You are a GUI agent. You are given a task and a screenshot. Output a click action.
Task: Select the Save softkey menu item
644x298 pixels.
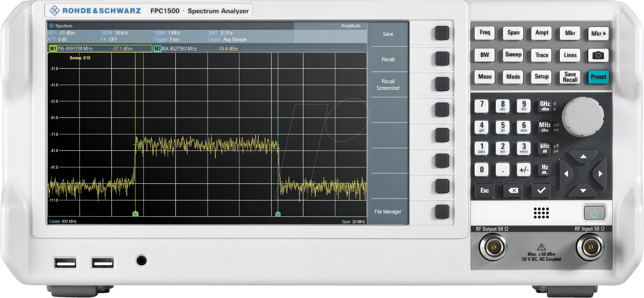[x=388, y=34]
